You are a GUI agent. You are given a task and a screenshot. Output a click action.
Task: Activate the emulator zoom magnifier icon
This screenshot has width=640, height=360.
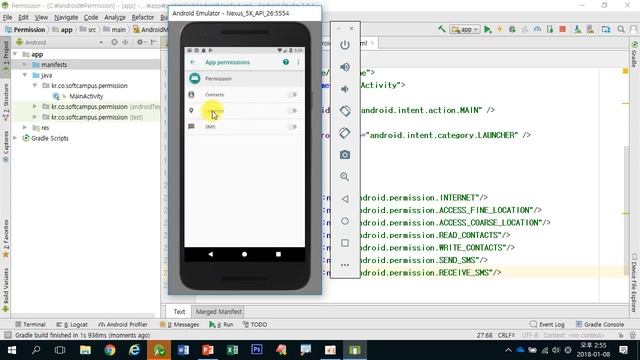click(345, 177)
